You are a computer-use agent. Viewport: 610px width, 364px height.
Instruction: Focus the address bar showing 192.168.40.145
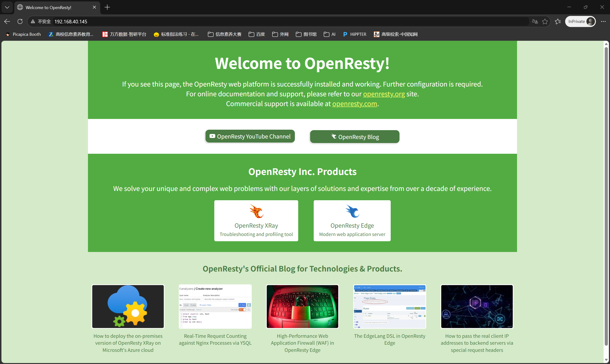(291, 22)
